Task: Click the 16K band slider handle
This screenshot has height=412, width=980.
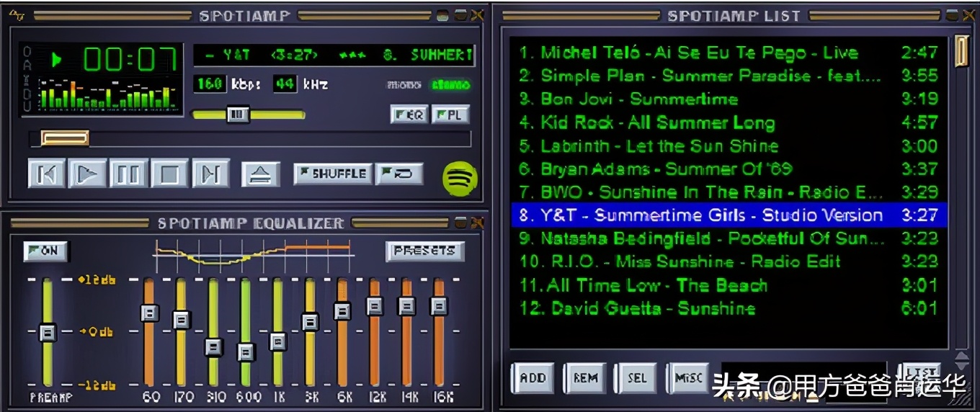Action: tap(439, 306)
